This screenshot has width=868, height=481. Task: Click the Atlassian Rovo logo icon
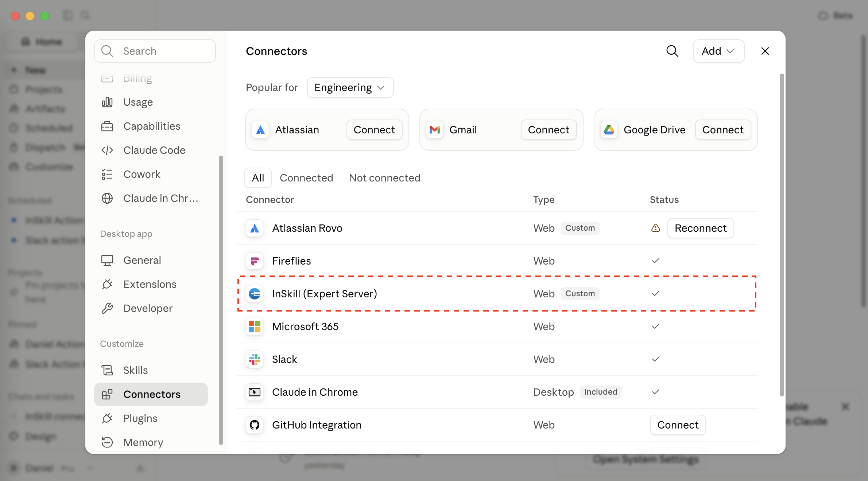coord(255,228)
